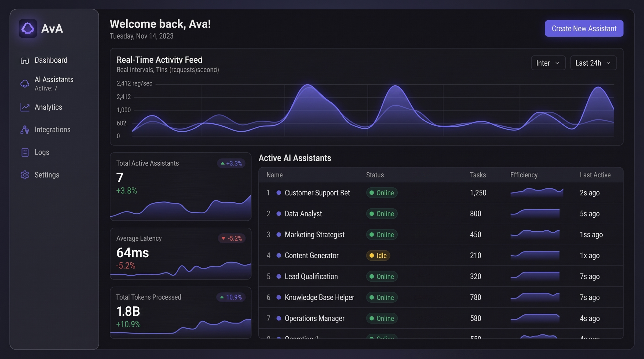
Task: Sort table by the Status column header
Action: pyautogui.click(x=375, y=175)
